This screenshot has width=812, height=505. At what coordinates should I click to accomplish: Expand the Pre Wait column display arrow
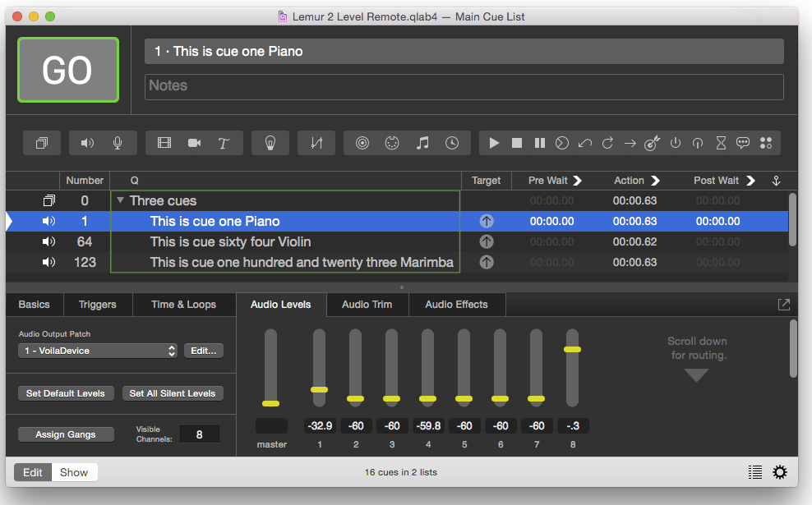coord(577,181)
